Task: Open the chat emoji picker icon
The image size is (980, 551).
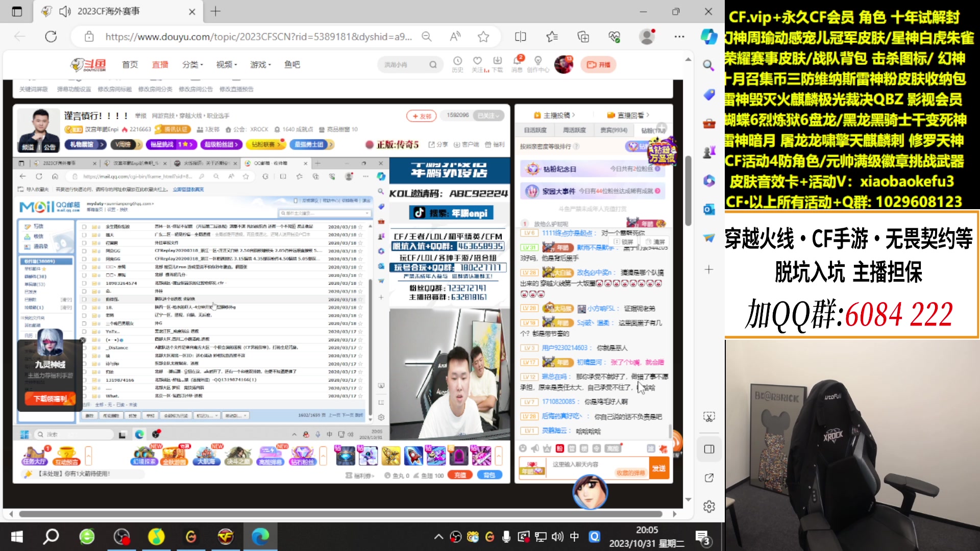Action: coord(523,448)
